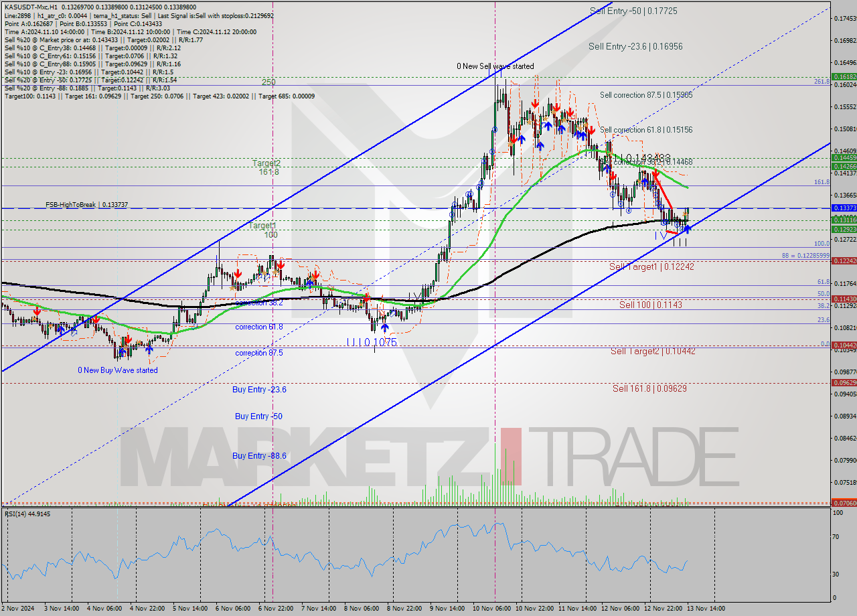This screenshot has width=857, height=616.
Task: Click the green 0.14455 price axis tag
Action: [844, 157]
